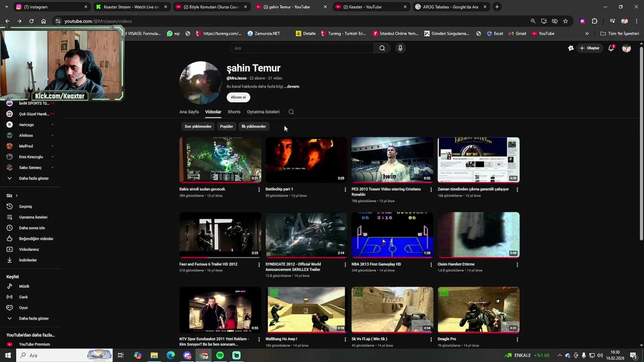The height and width of the screenshot is (362, 644).
Task: Open PES 2013 Teaser Cristiano Ronaldo thumbnail
Action: [x=392, y=160]
